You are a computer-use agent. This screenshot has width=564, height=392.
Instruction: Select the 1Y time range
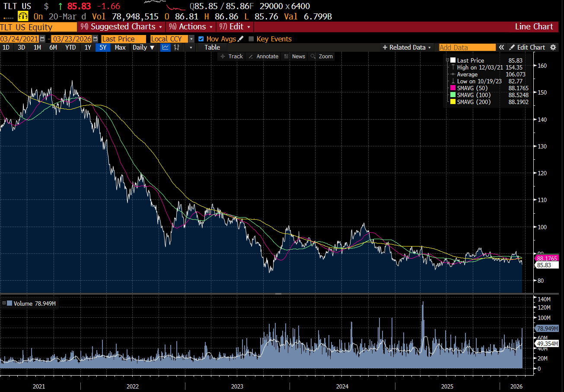coord(88,47)
